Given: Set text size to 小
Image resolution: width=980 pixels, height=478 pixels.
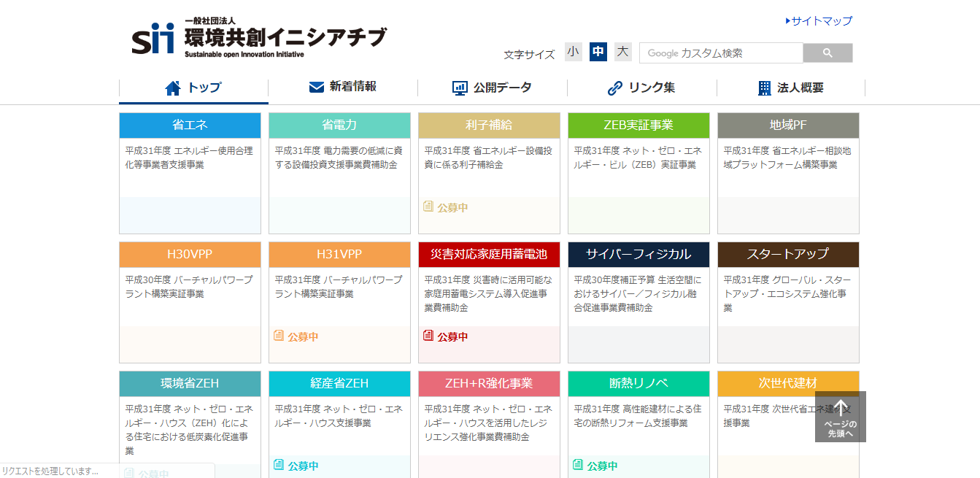Looking at the screenshot, I should coord(574,52).
